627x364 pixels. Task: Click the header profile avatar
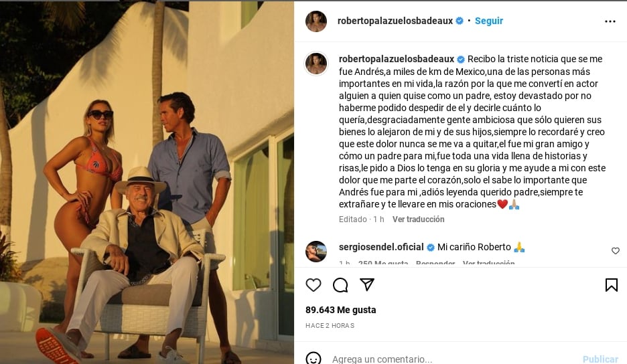316,21
